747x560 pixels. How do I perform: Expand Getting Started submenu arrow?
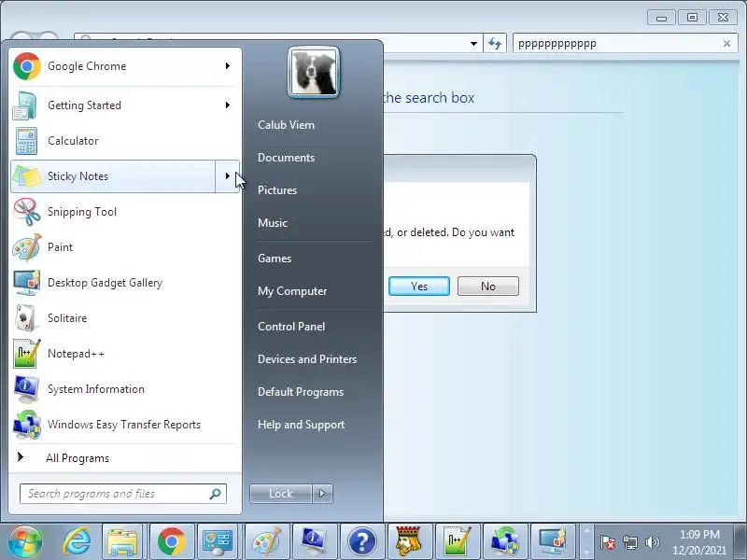(228, 105)
